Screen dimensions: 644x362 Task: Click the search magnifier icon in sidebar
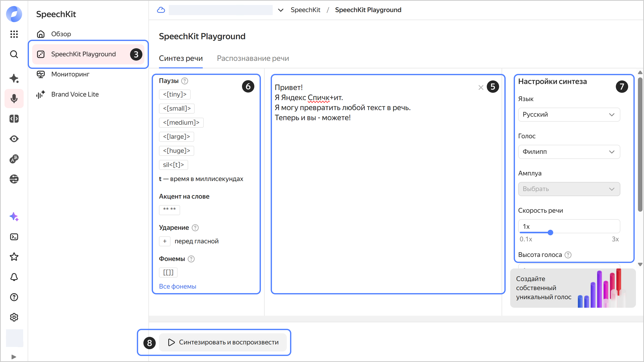click(x=14, y=54)
